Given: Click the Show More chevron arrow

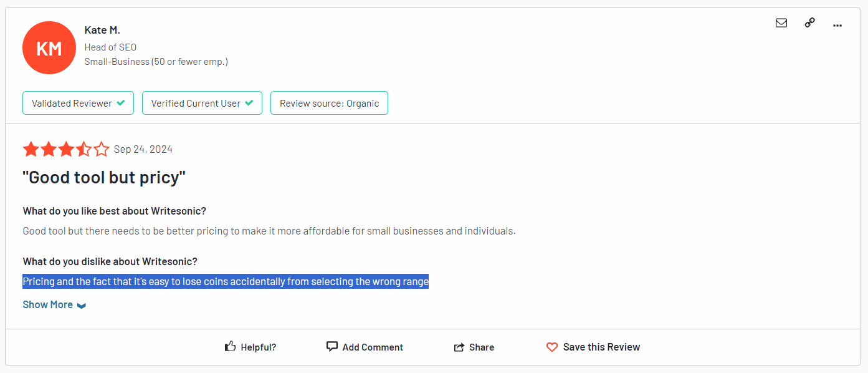Looking at the screenshot, I should tap(82, 306).
